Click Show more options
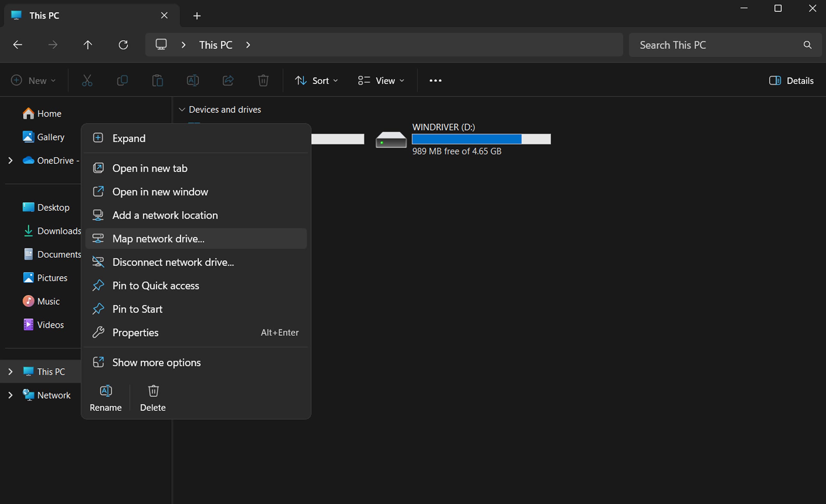Screen dimensions: 826x504 coord(156,363)
